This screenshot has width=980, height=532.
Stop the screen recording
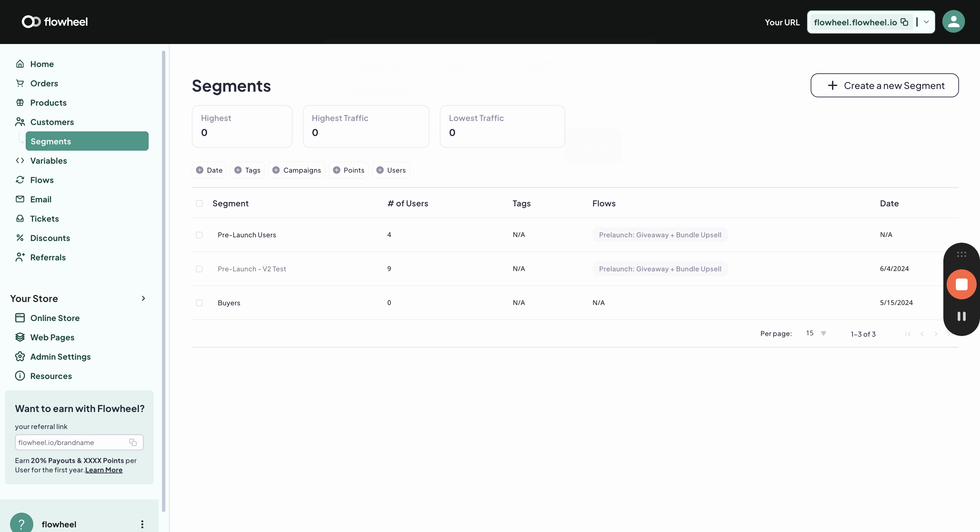pos(961,285)
